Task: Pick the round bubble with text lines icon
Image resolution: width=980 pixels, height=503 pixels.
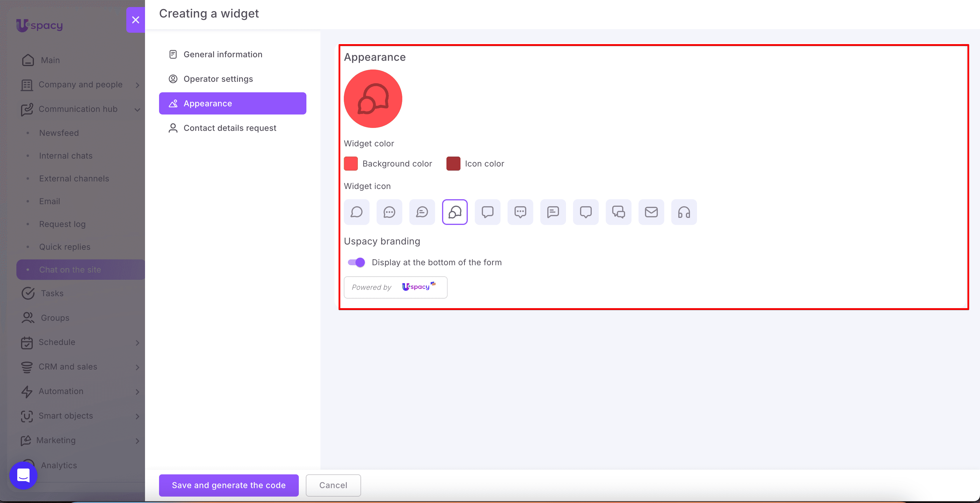Action: coord(422,212)
